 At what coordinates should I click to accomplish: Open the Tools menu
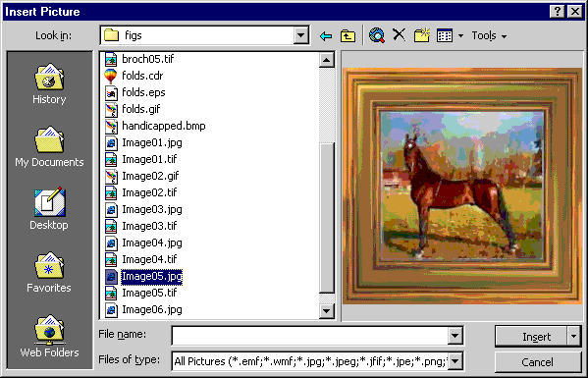point(489,35)
